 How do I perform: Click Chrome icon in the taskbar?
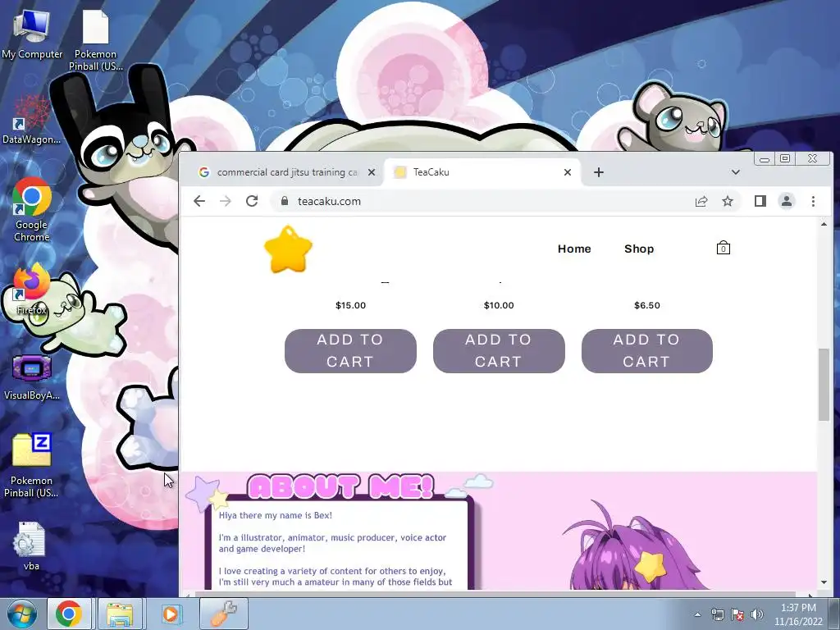[x=70, y=614]
